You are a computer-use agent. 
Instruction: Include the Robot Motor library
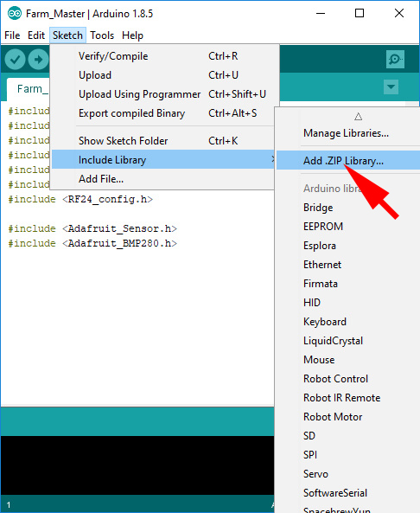tap(348, 417)
